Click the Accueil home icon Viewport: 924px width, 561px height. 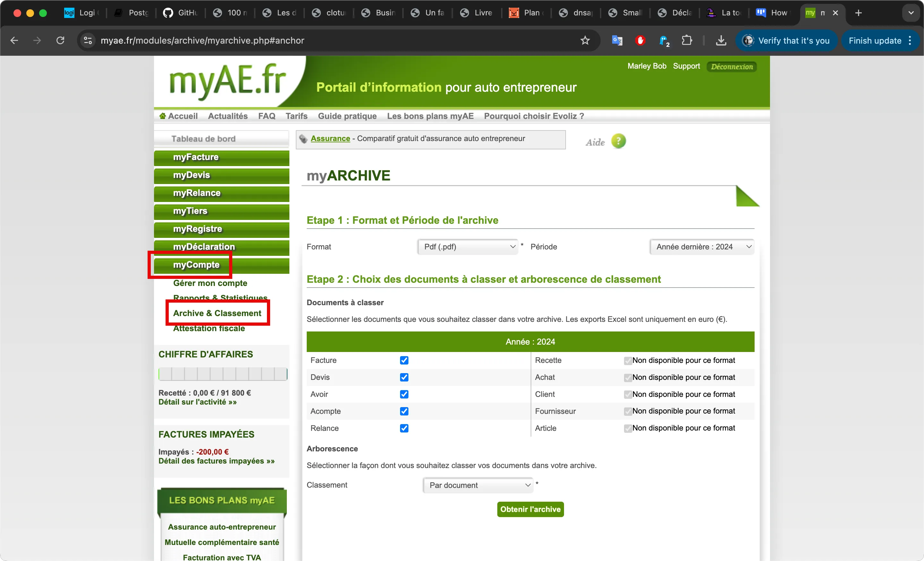[162, 116]
